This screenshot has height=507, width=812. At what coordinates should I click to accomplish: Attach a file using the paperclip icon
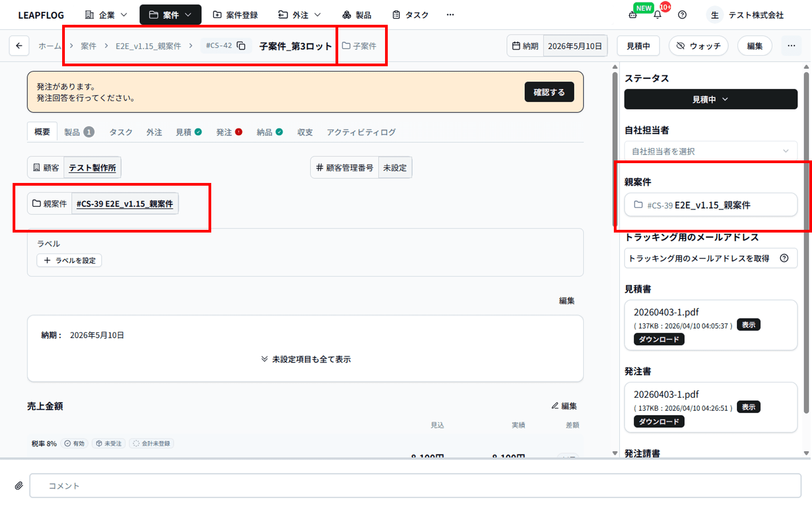18,485
